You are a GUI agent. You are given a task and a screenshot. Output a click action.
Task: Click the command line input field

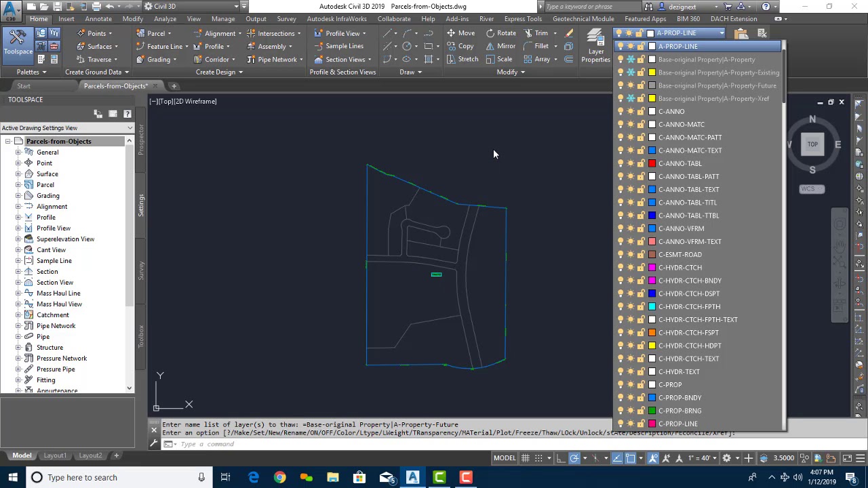point(393,444)
